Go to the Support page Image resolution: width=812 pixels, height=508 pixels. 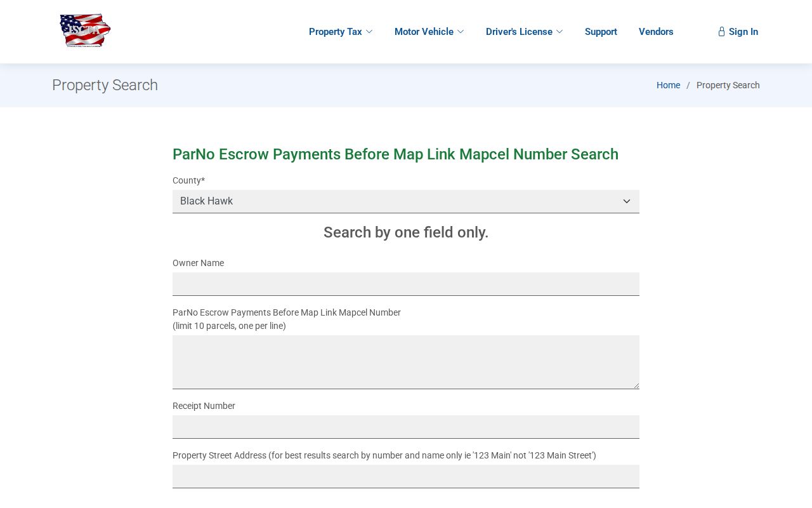[x=601, y=32]
